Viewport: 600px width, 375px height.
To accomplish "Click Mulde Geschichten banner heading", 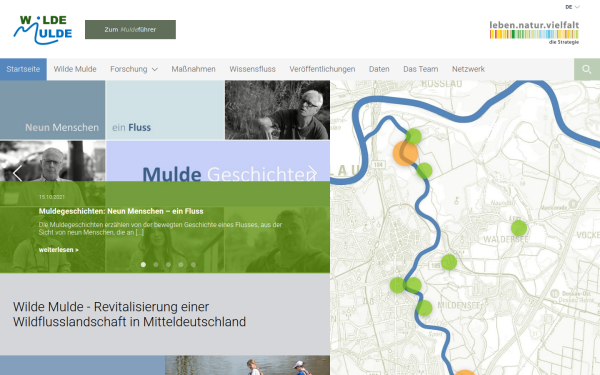I will [229, 173].
